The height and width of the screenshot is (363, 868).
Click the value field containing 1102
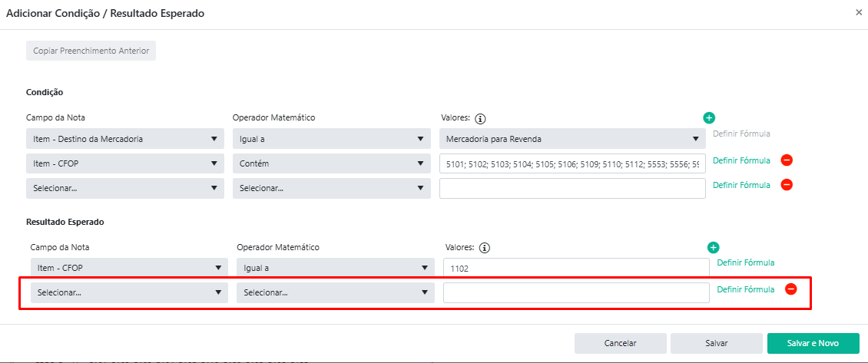(576, 269)
